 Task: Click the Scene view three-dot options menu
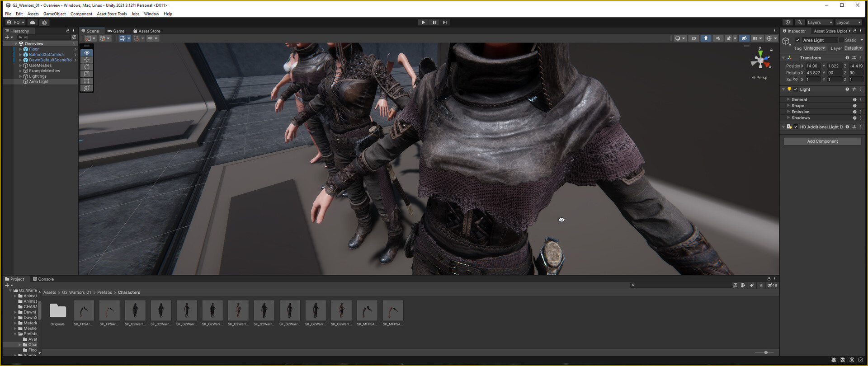click(774, 31)
